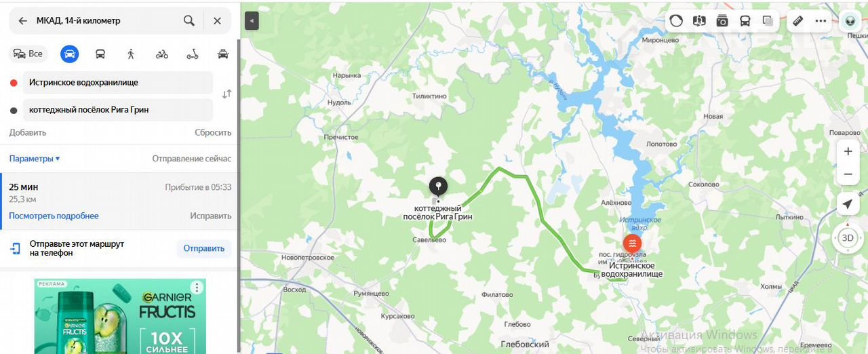Toggle the traffic layer on the map
The height and width of the screenshot is (354, 868).
click(x=676, y=20)
